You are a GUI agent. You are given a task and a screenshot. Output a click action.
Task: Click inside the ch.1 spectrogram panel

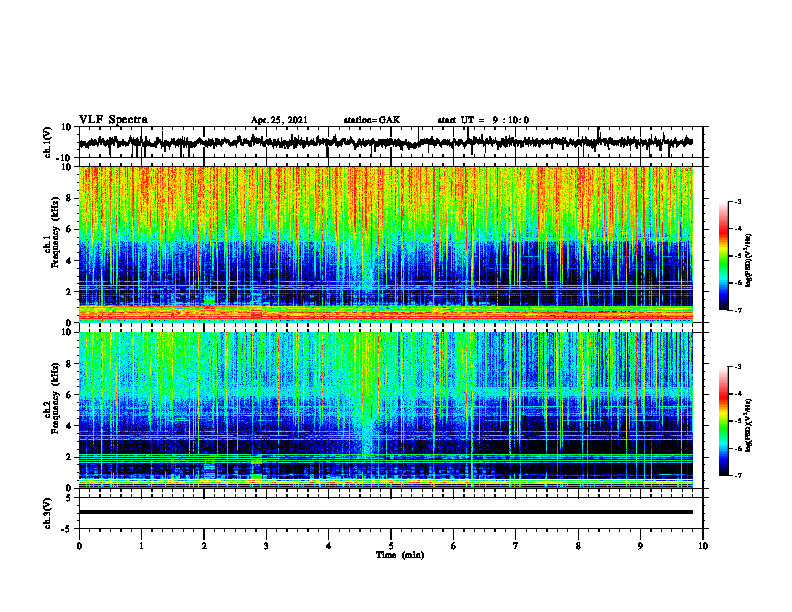[385, 244]
